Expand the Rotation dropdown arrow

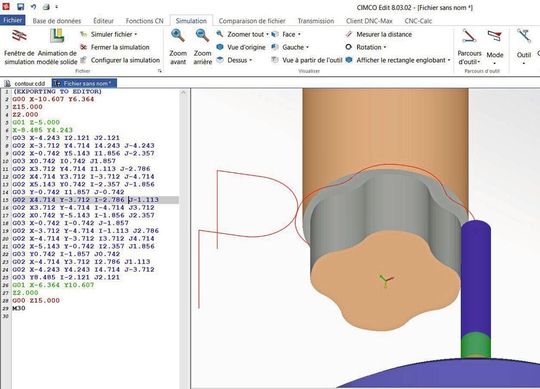click(385, 48)
